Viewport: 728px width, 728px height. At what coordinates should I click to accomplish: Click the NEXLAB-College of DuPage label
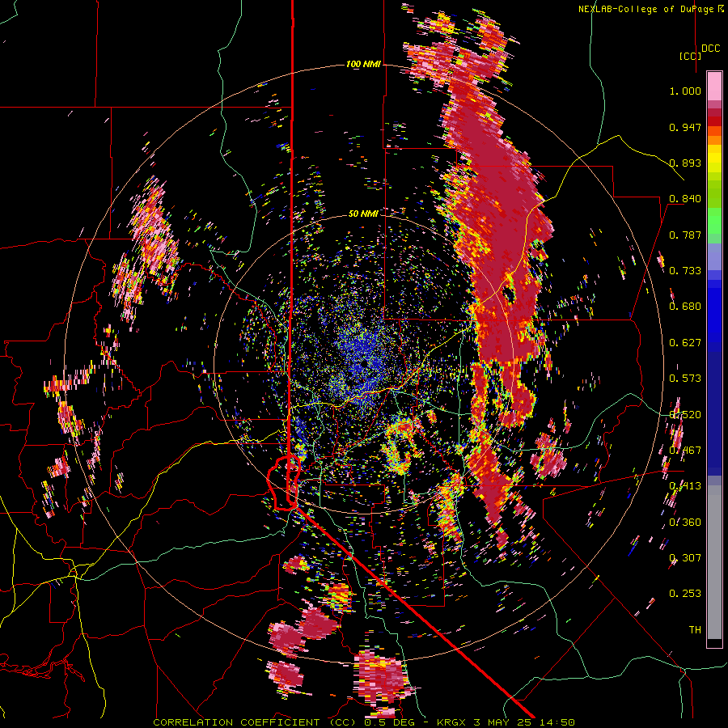click(646, 9)
